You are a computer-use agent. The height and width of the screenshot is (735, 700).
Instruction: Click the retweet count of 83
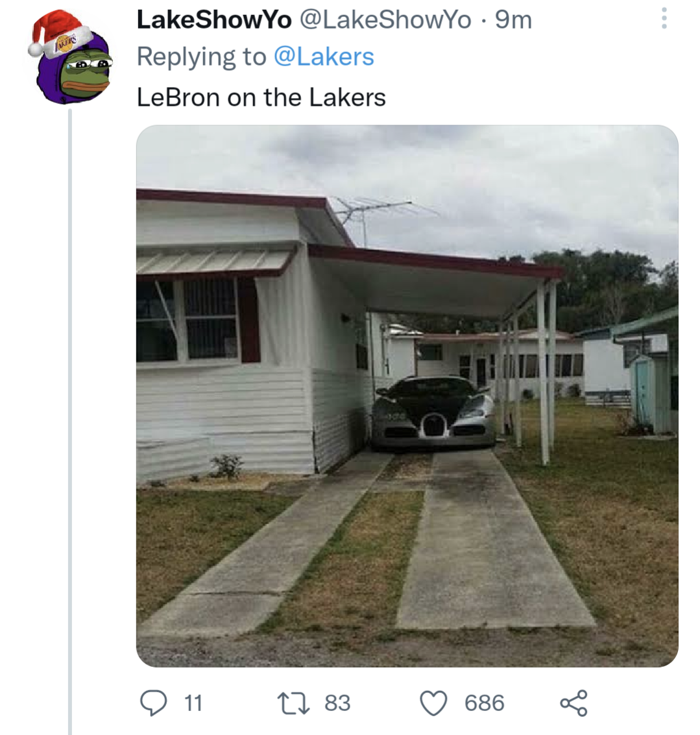coord(337,703)
